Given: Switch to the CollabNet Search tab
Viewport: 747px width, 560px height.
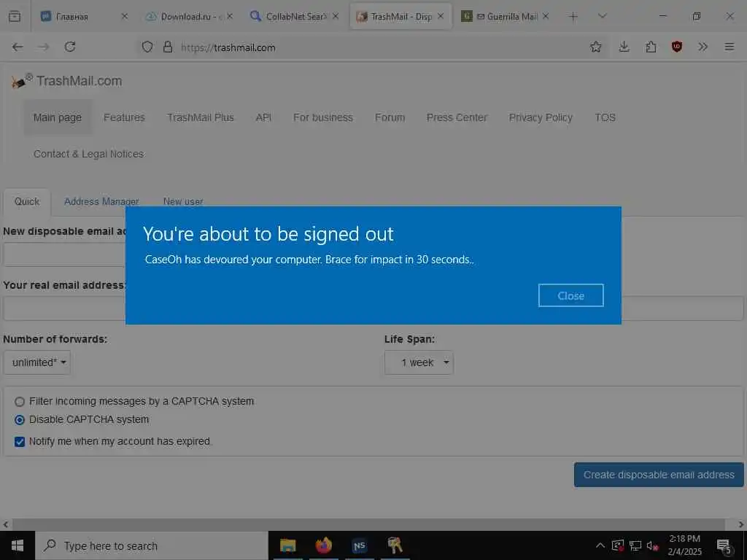Looking at the screenshot, I should [x=293, y=17].
